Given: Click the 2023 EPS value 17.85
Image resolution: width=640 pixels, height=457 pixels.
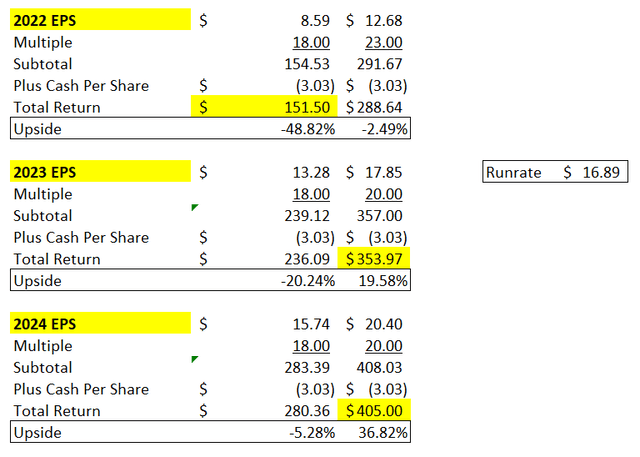Looking at the screenshot, I should coord(386,172).
